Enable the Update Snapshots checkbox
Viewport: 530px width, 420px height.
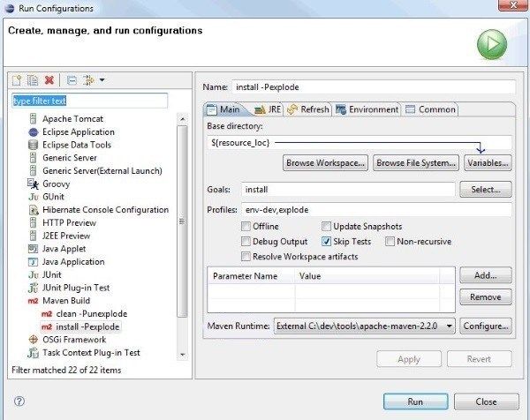coord(326,226)
